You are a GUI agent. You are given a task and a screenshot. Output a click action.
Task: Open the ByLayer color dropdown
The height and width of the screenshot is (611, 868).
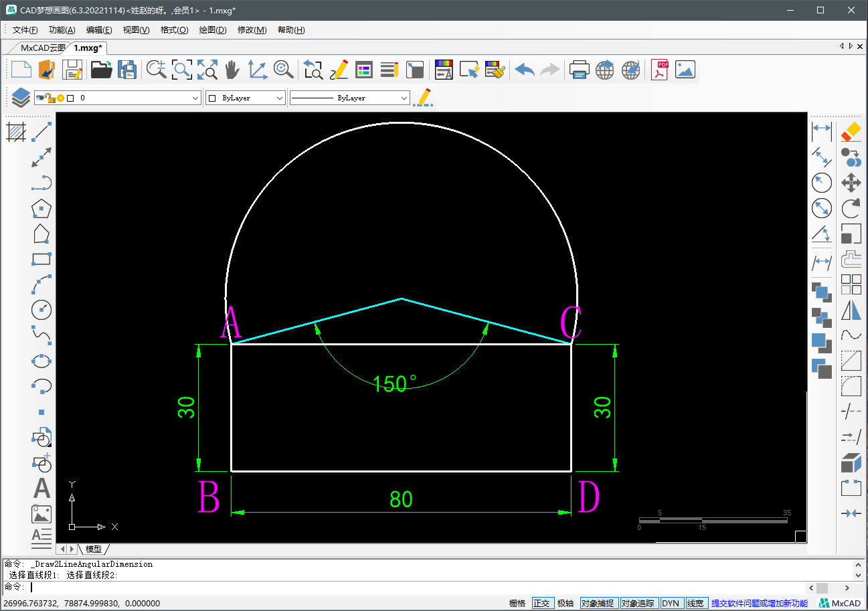[x=280, y=98]
